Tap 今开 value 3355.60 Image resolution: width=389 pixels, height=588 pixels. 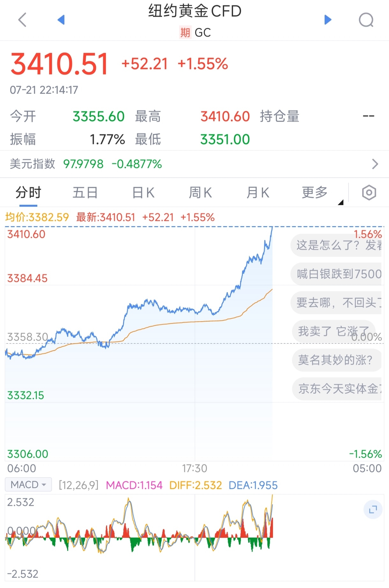(x=99, y=116)
